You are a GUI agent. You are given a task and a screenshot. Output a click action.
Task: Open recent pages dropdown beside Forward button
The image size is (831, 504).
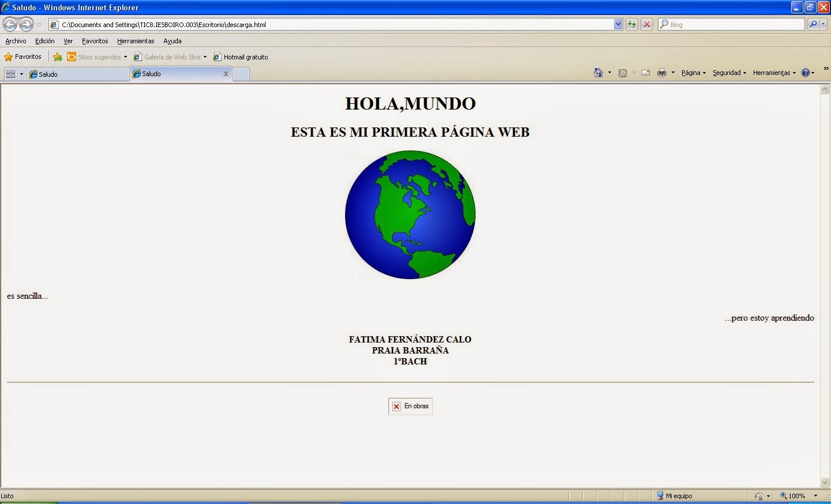39,25
